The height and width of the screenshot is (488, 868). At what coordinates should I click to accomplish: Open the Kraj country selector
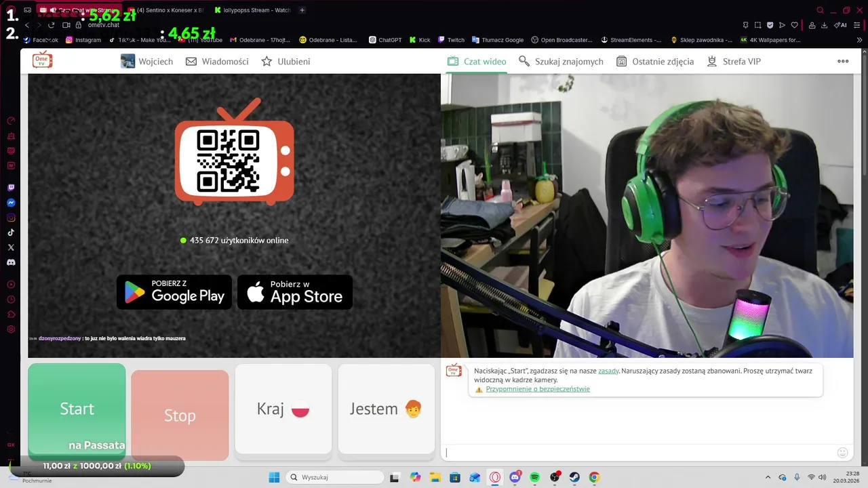pos(283,409)
